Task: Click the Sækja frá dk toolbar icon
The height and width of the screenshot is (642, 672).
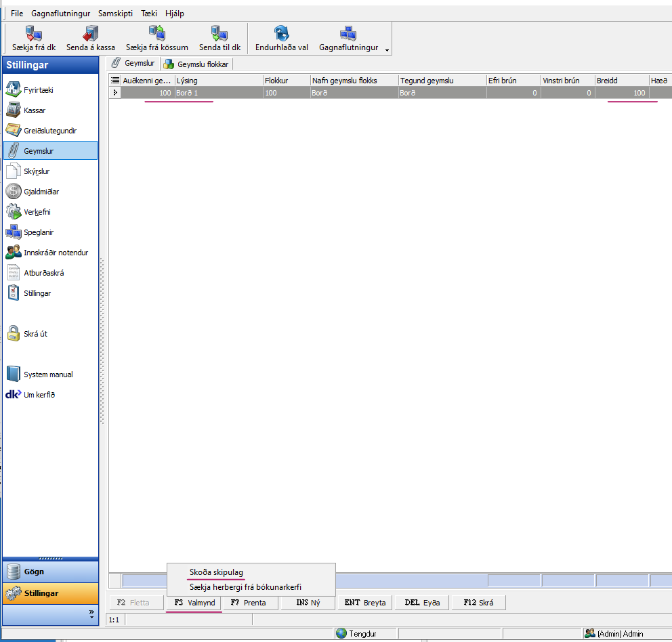Action: (x=34, y=33)
